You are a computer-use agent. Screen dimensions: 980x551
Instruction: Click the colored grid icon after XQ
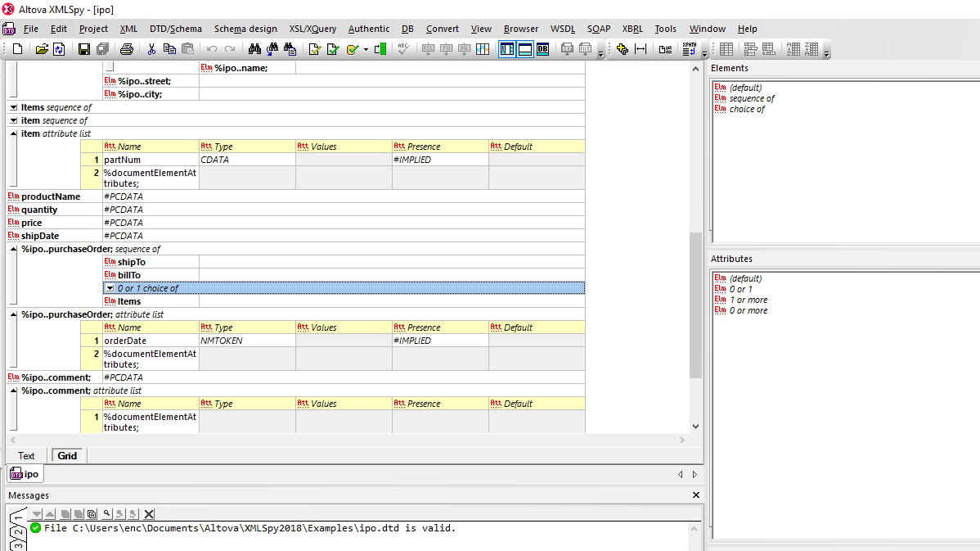483,49
